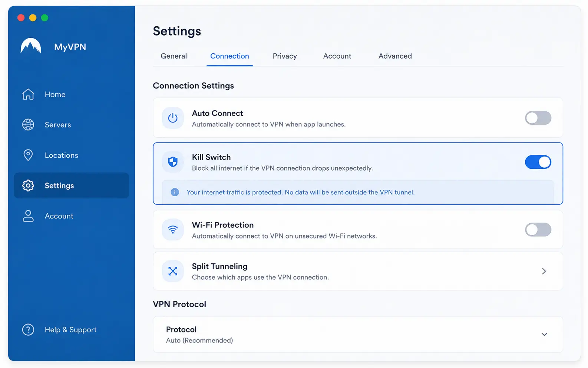The width and height of the screenshot is (588, 368).
Task: Expand the Protocol dropdown arrow
Action: tap(544, 334)
